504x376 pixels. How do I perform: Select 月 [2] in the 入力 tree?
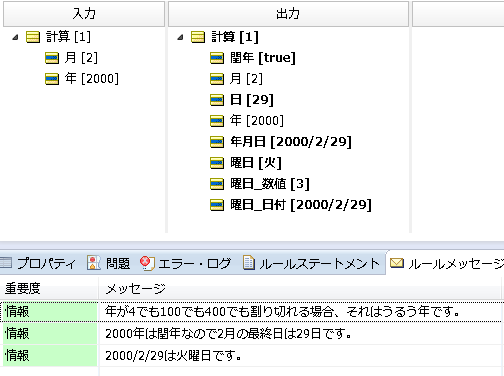click(81, 58)
